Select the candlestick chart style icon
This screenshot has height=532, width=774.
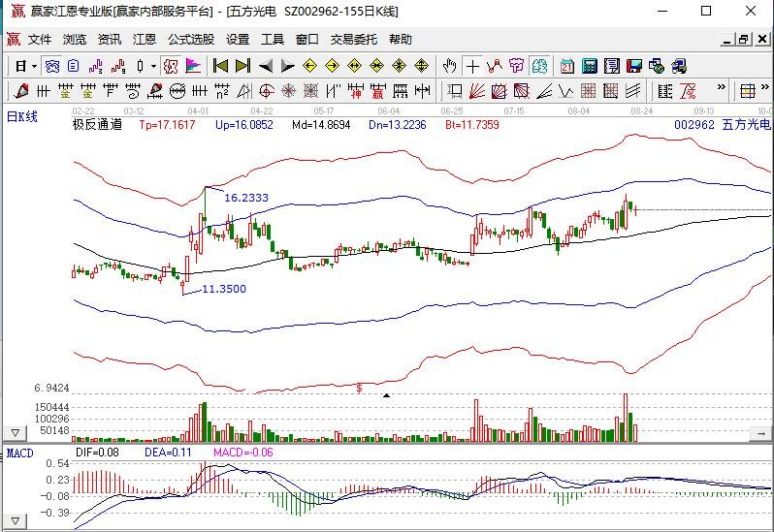click(x=141, y=66)
